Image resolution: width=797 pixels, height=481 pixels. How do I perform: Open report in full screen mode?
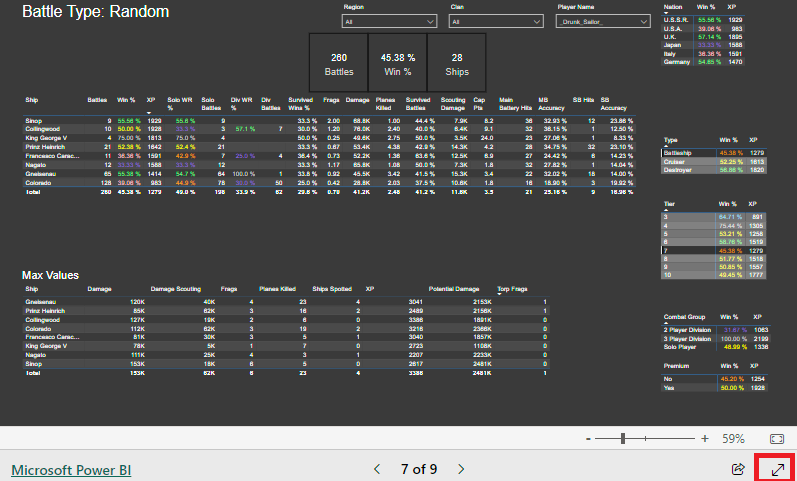tap(776, 468)
